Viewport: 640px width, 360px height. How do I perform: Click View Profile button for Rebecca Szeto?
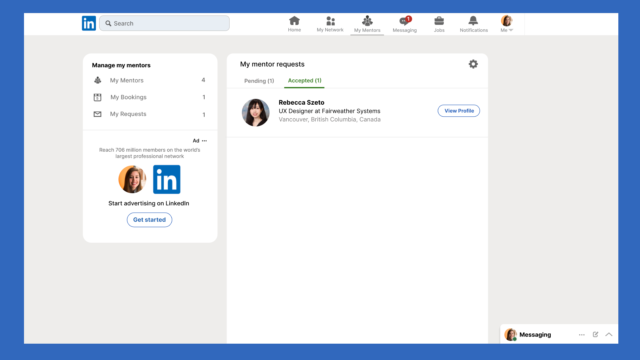tap(459, 111)
